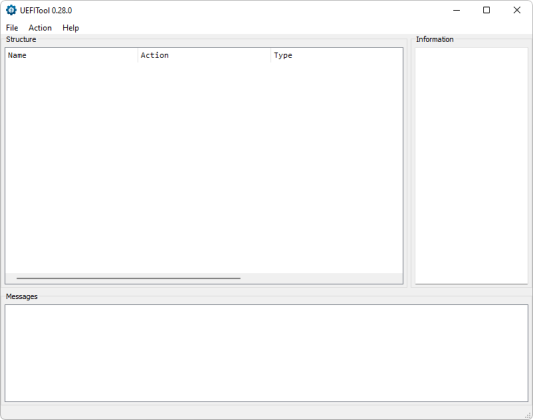Click the UEFITool 0.28.0 title text
The height and width of the screenshot is (420, 533).
point(46,11)
